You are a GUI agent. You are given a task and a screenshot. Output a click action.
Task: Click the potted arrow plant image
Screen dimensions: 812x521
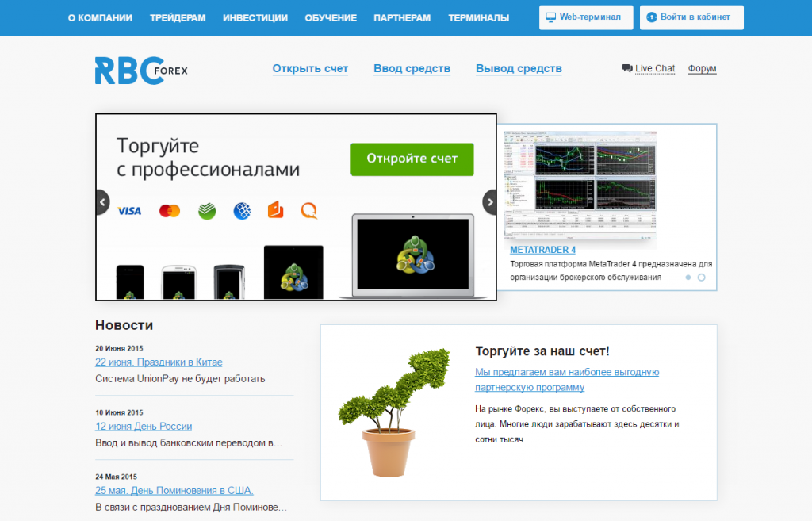point(394,412)
